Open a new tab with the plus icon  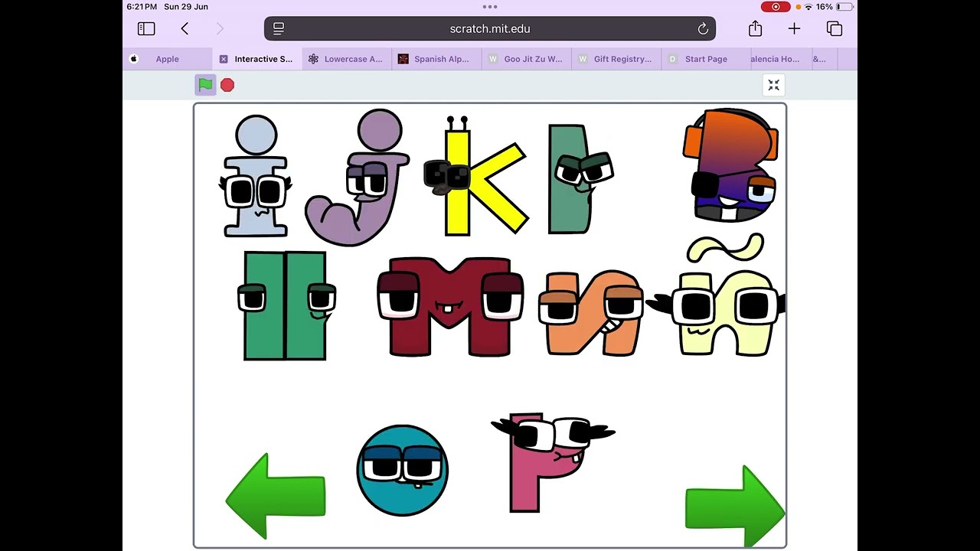coord(794,28)
